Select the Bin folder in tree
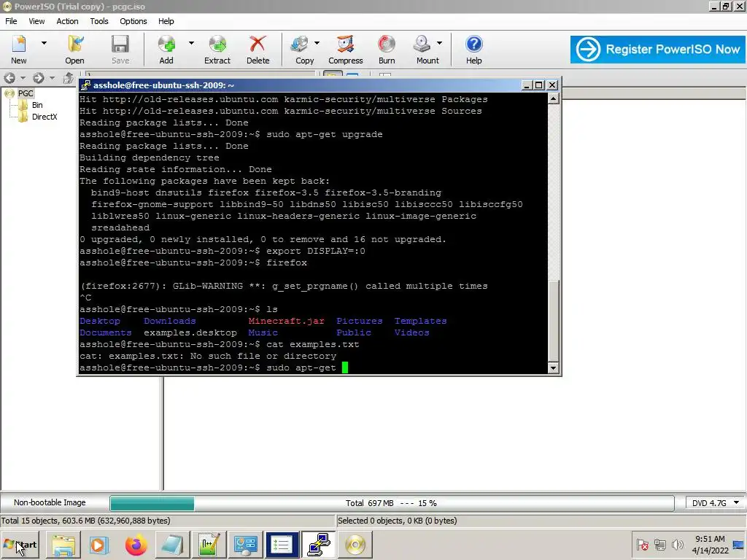Viewport: 747px width, 560px height. coord(37,105)
